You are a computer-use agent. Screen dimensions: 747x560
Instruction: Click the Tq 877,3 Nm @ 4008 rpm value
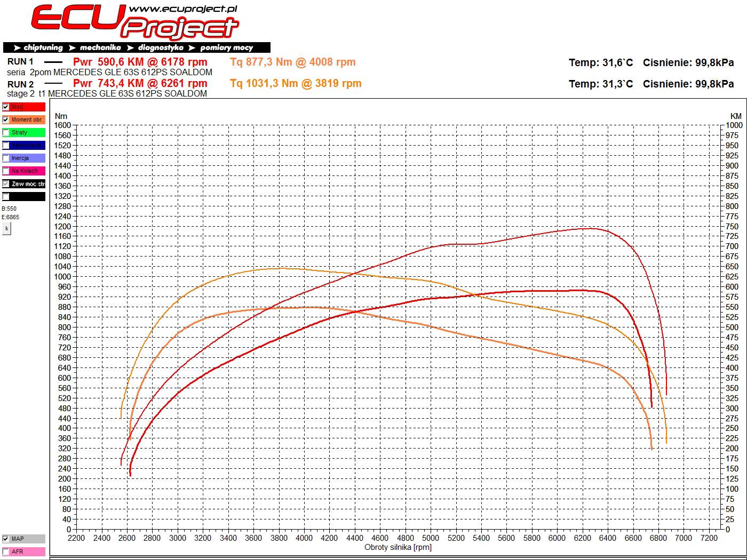click(x=293, y=62)
